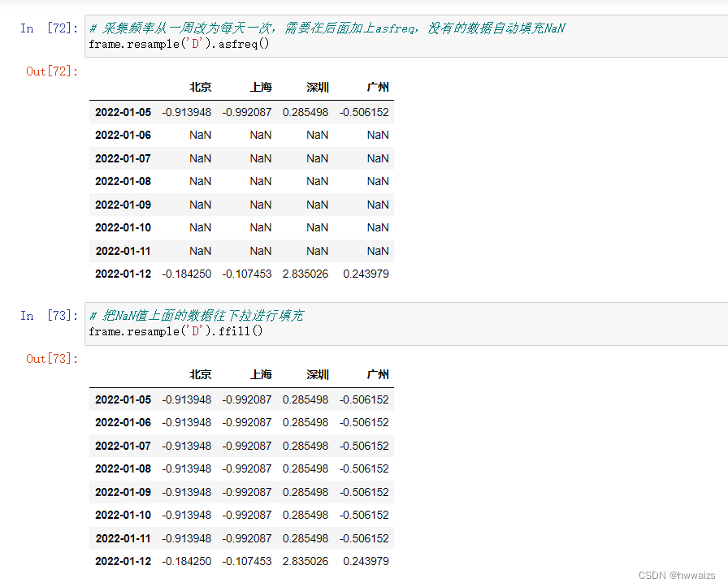Click value 2.835026 in Out[72] last row
The image size is (728, 587).
pyautogui.click(x=305, y=274)
